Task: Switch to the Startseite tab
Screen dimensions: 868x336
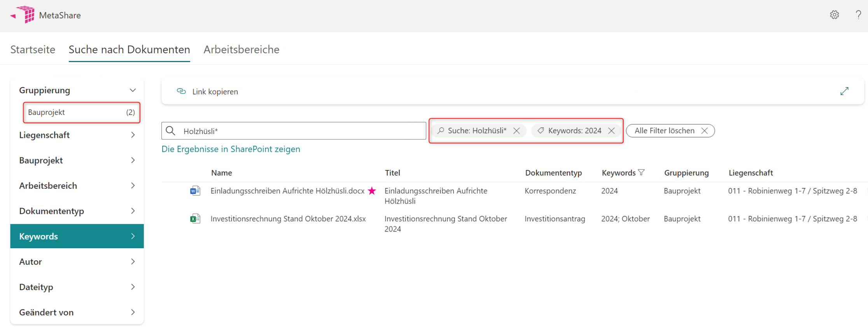Action: (33, 50)
